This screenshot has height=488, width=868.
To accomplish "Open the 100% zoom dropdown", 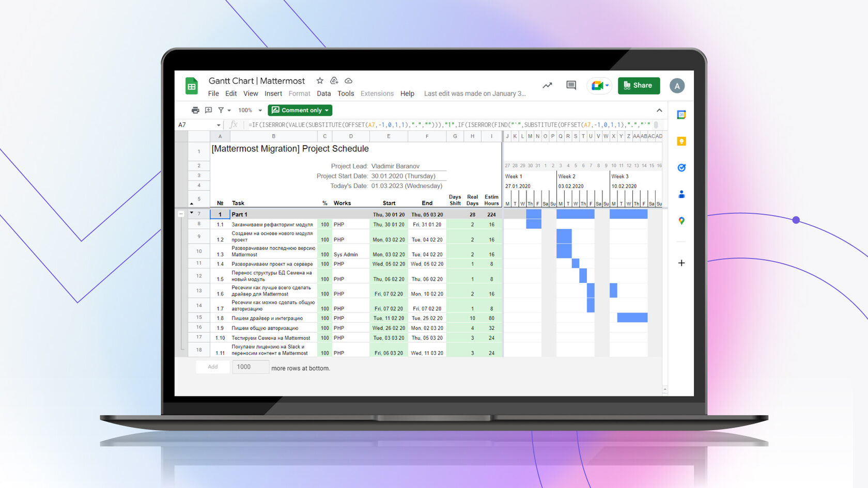I will pos(250,110).
